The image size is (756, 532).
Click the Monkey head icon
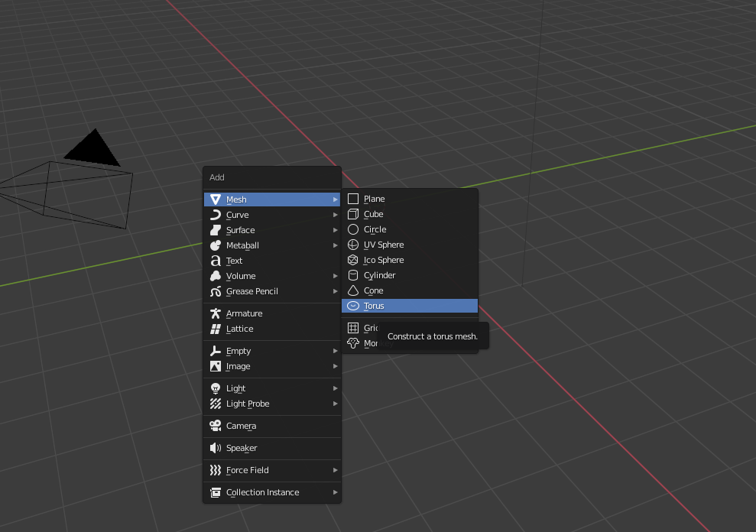point(353,343)
